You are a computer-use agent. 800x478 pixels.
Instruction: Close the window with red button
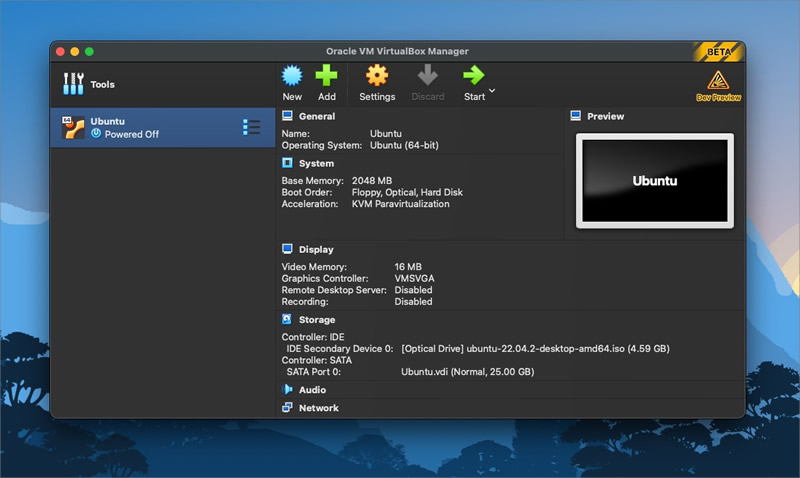point(60,52)
